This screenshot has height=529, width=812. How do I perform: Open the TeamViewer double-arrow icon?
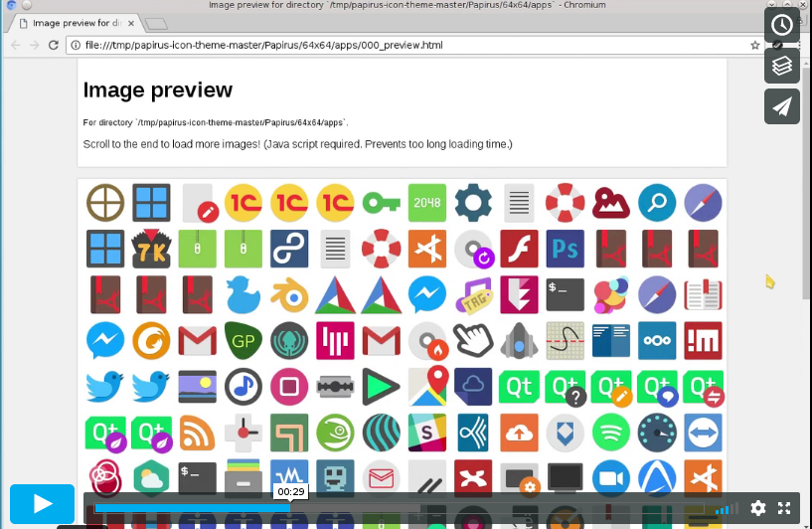pos(704,433)
